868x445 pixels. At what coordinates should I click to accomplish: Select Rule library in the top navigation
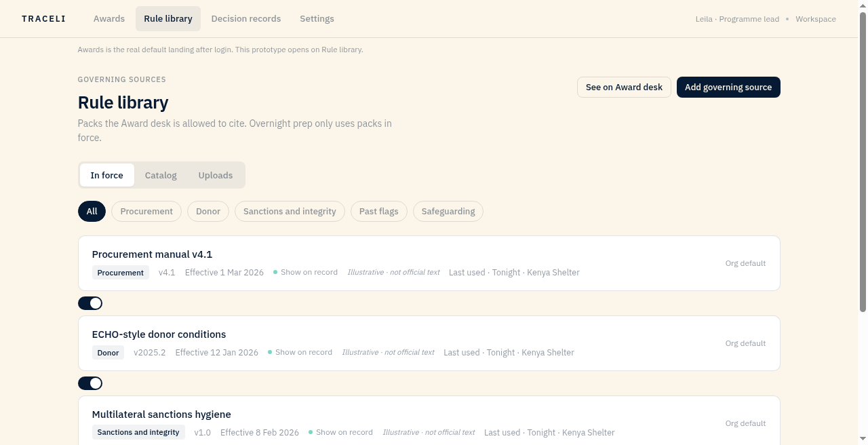click(168, 19)
